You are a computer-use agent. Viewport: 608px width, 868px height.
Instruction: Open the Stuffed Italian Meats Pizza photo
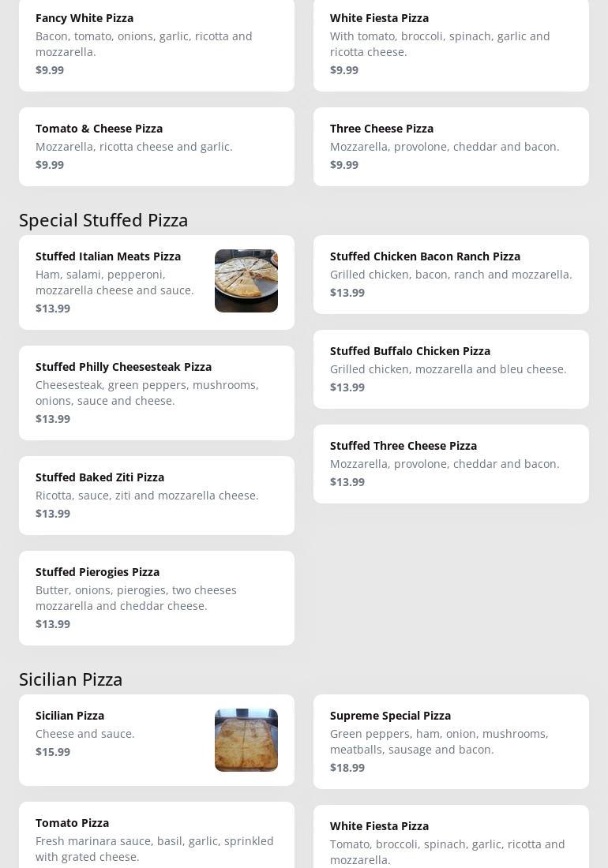246,281
